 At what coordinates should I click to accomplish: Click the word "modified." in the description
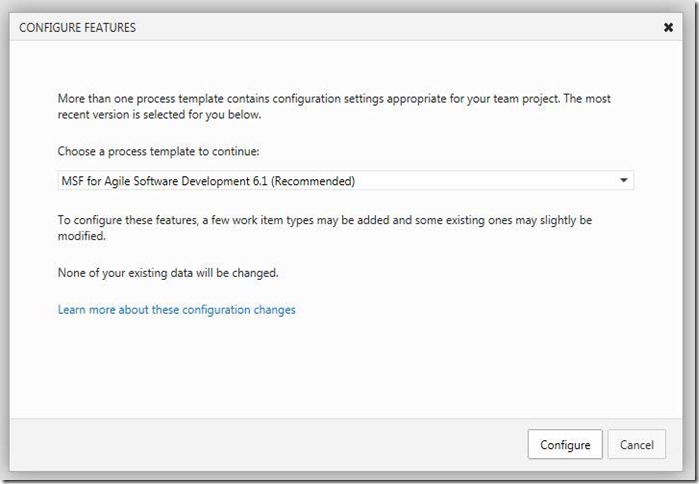[82, 237]
